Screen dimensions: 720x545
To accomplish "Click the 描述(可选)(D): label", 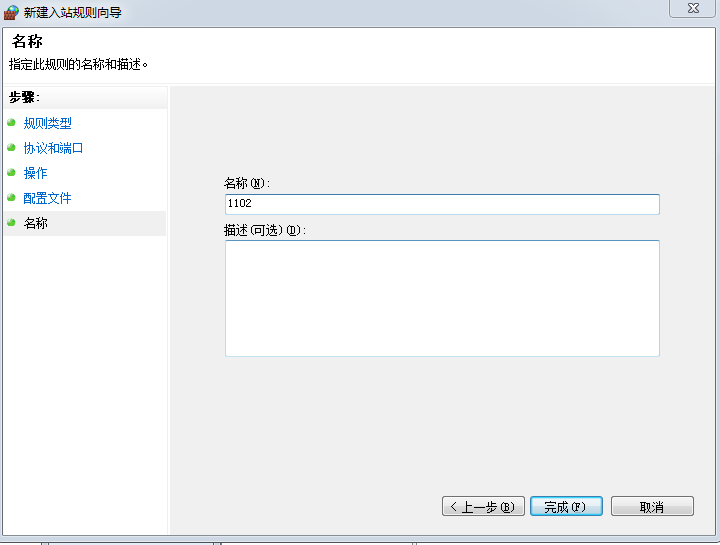I will [x=264, y=230].
